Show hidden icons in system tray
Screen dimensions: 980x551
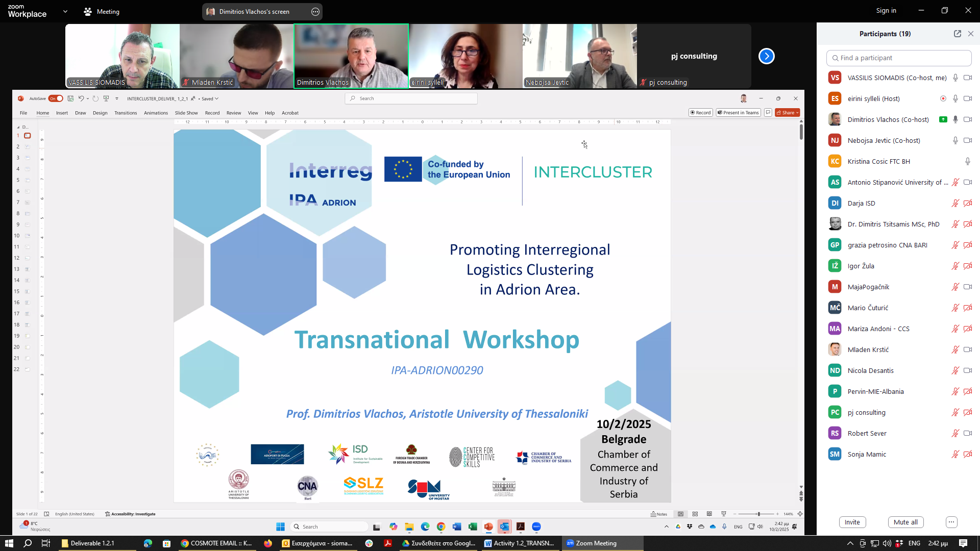click(850, 543)
